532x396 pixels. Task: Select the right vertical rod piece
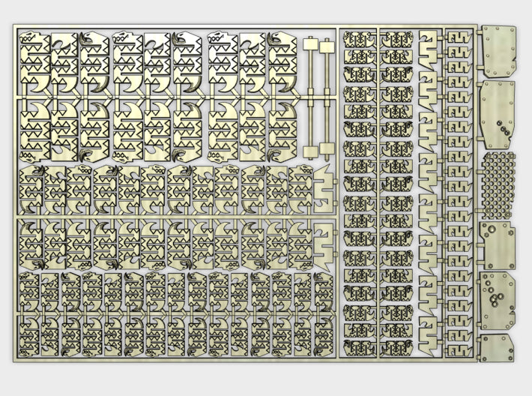pos(327,96)
